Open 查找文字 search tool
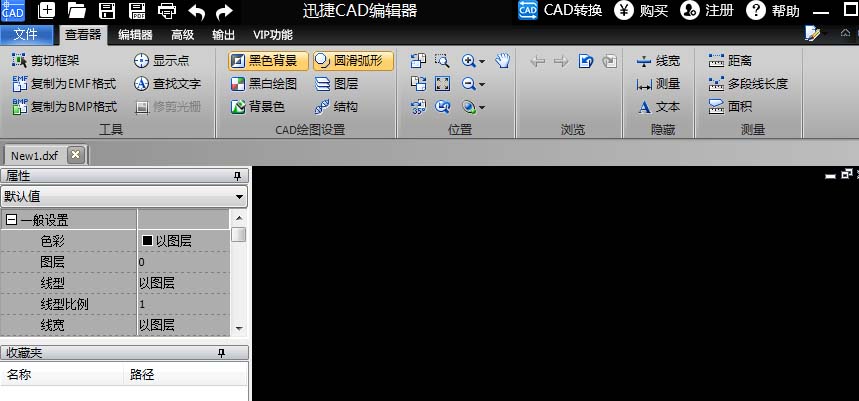 point(168,84)
